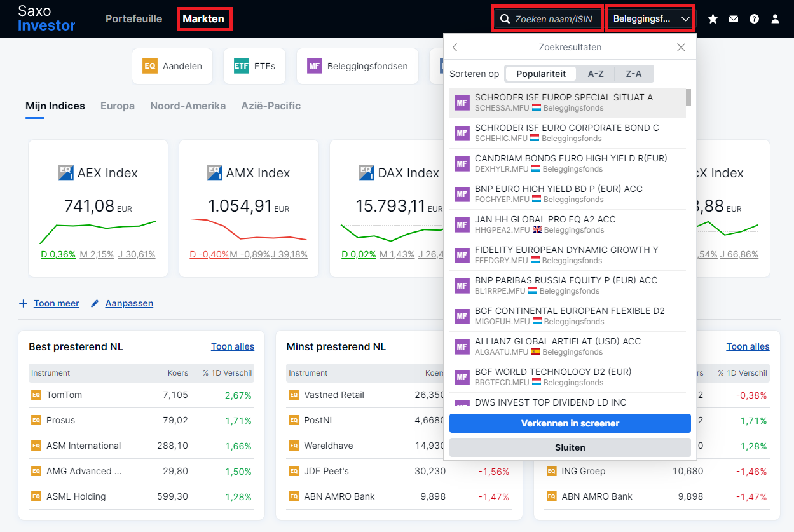The width and height of the screenshot is (794, 532).
Task: Close the Zoekresultaten panel with X
Action: (x=681, y=47)
